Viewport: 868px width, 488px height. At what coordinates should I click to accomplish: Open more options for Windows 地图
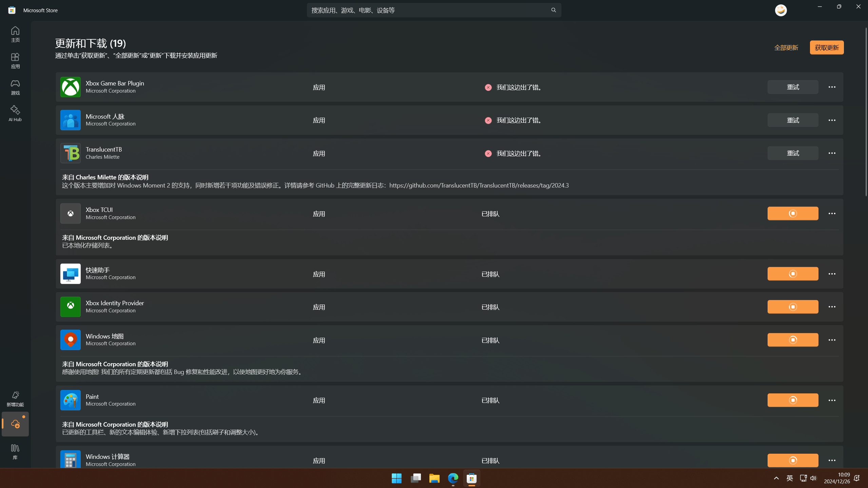pyautogui.click(x=831, y=340)
